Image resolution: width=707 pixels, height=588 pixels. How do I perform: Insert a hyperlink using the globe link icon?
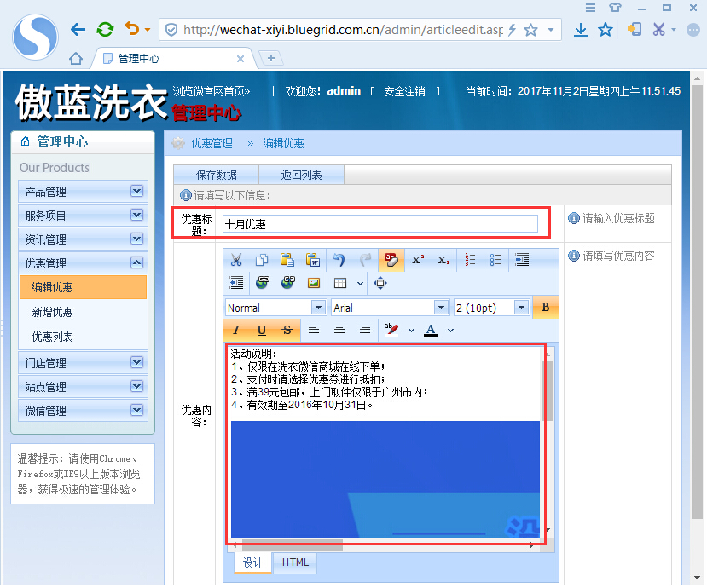pos(261,283)
